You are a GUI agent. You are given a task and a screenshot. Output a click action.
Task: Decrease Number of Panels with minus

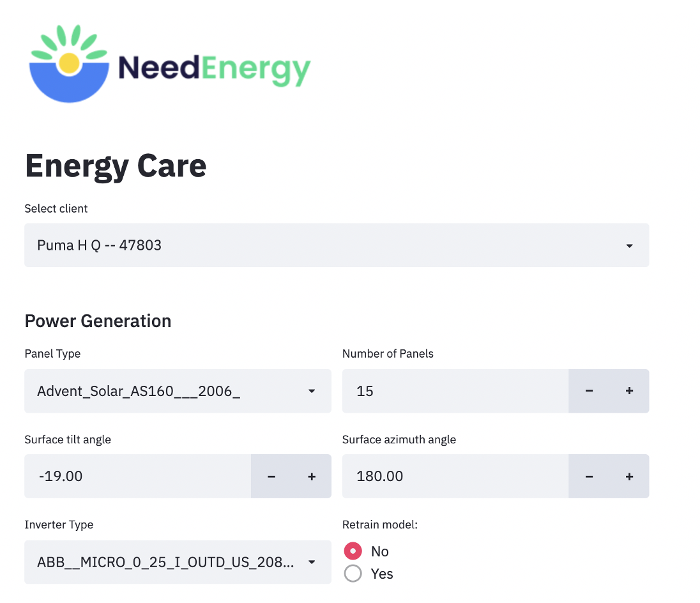(589, 391)
